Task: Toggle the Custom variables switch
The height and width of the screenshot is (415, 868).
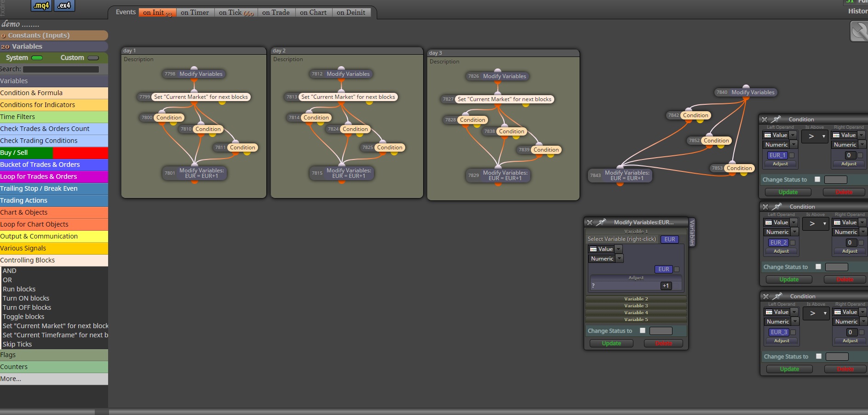Action: [93, 58]
